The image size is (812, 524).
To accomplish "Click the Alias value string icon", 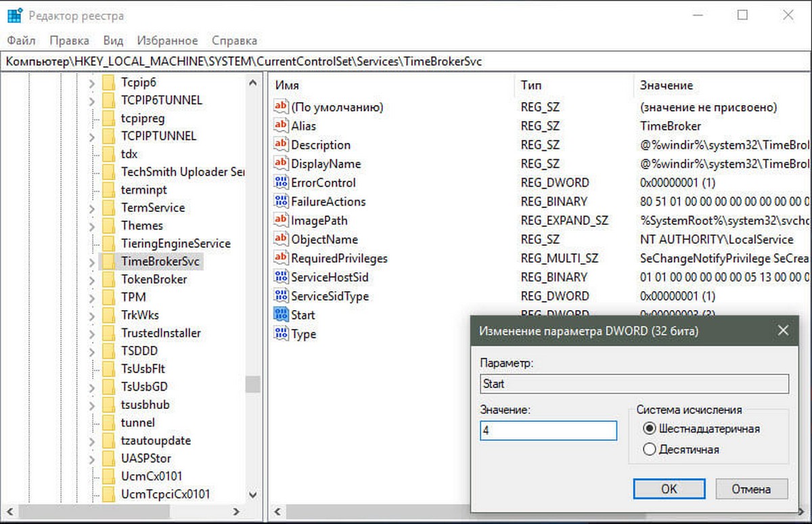I will pyautogui.click(x=281, y=125).
